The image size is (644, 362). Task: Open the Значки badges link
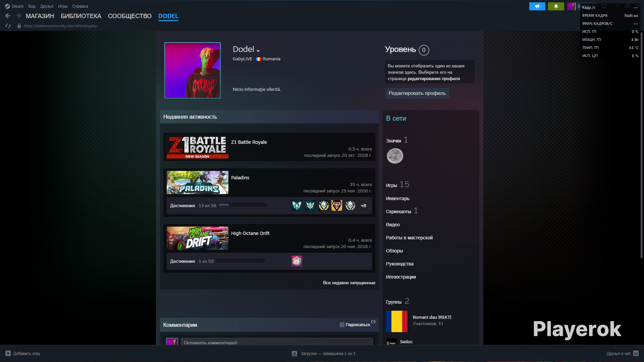click(x=393, y=141)
